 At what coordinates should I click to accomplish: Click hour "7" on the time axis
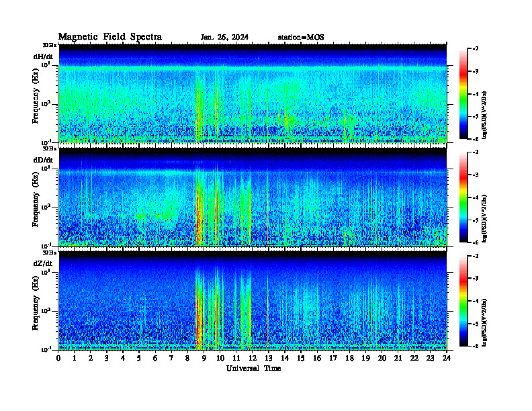pyautogui.click(x=172, y=358)
